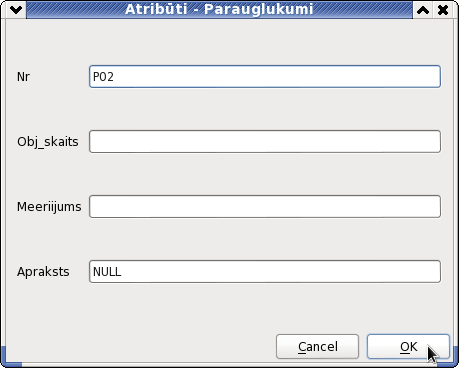
Task: Select the Meeriijums text field
Action: (265, 207)
